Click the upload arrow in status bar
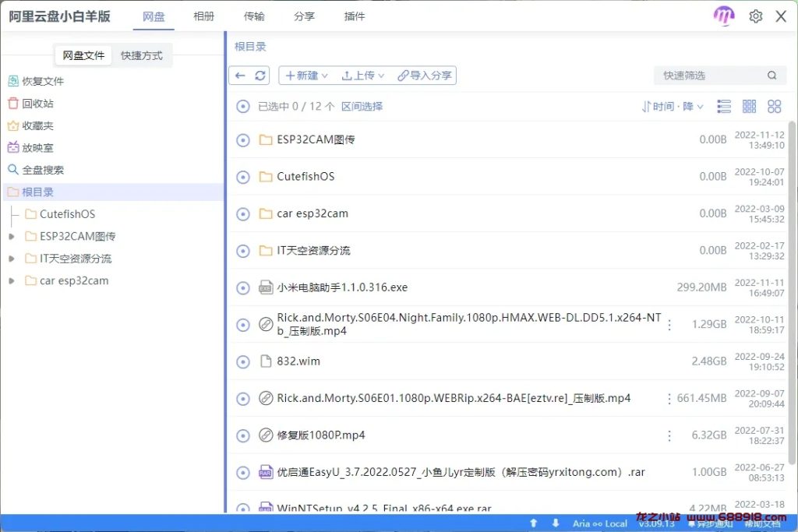This screenshot has width=798, height=532. coord(533,523)
